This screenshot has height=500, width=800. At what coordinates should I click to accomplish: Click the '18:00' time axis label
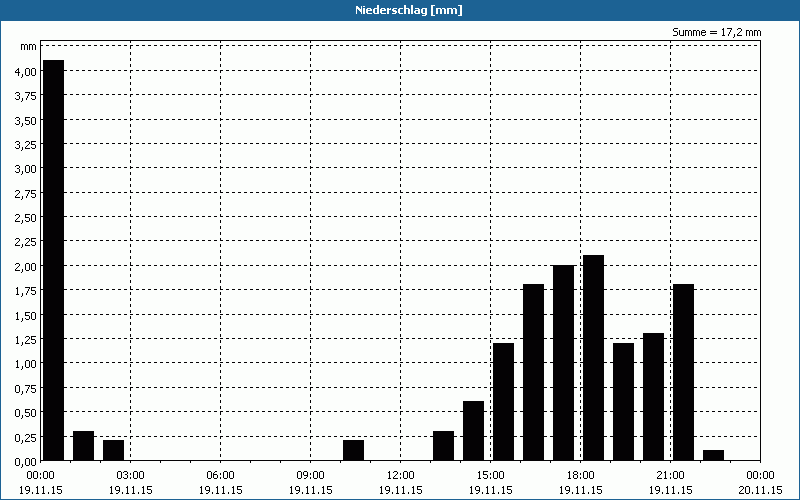click(x=581, y=476)
